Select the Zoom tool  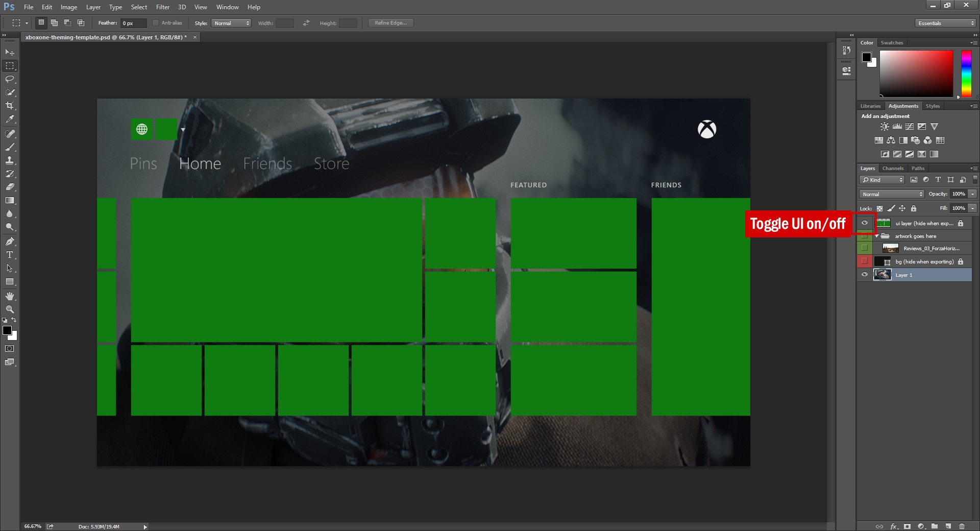point(9,309)
